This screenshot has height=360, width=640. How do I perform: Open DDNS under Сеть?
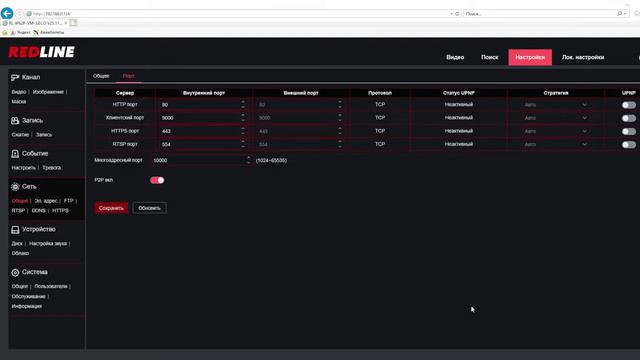click(39, 211)
